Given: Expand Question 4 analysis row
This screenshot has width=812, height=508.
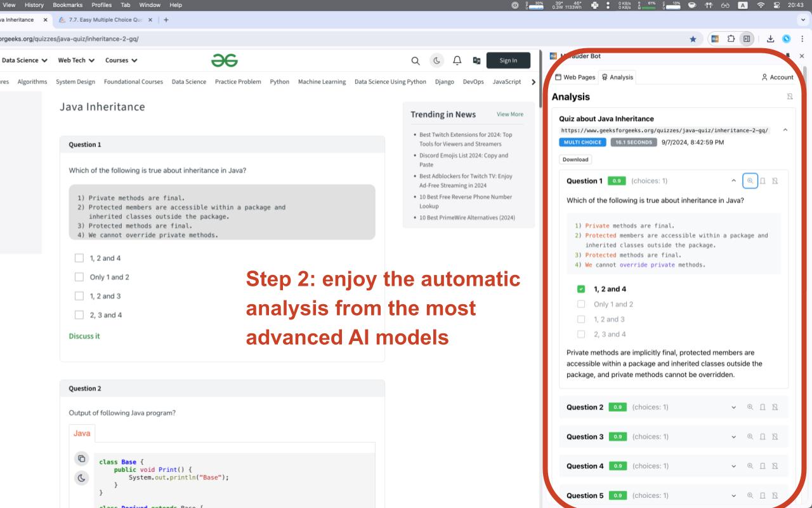Looking at the screenshot, I should (734, 466).
